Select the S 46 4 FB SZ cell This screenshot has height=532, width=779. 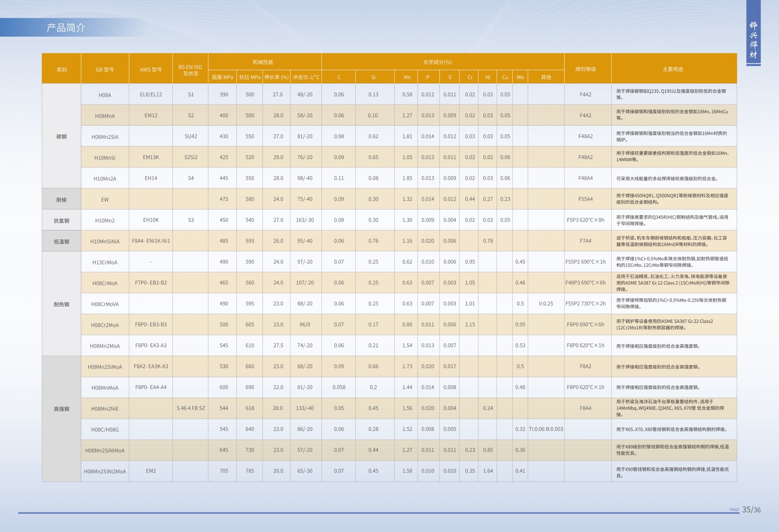(190, 408)
